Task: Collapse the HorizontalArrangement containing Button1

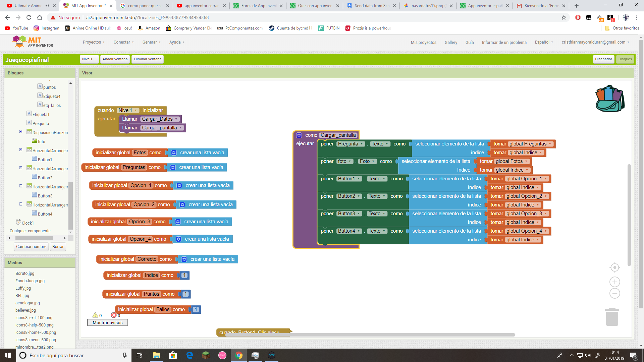Action: 20,150
